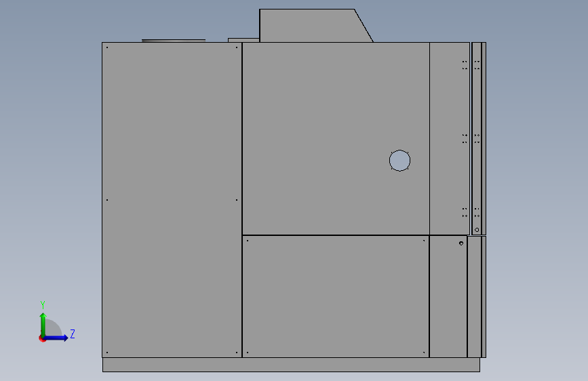Click the blue Z axis arrow of the triad
Image resolution: width=588 pixels, height=381 pixels.
pyautogui.click(x=56, y=338)
